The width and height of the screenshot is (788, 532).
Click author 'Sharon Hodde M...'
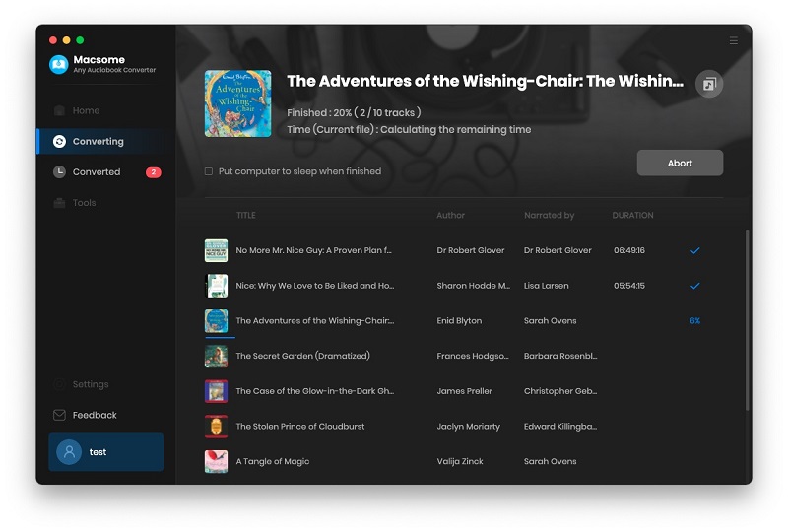point(474,286)
